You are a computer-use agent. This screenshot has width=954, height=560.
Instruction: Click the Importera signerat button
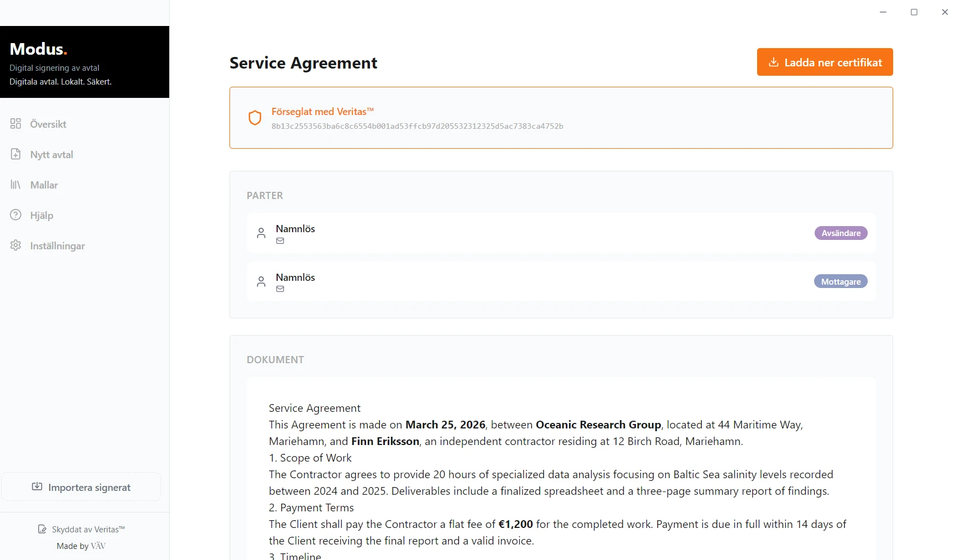81,487
